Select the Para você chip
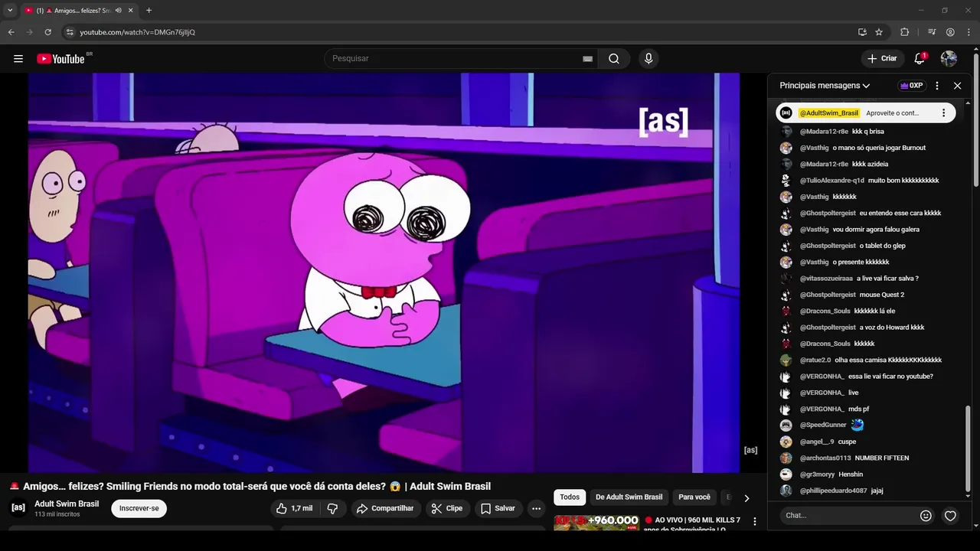 tap(694, 497)
